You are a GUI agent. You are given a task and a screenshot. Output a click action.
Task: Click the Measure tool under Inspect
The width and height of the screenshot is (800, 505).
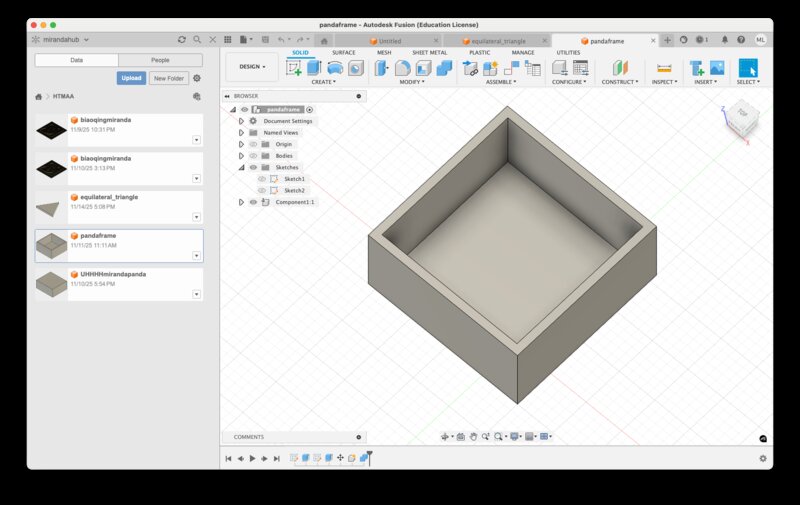[x=664, y=68]
